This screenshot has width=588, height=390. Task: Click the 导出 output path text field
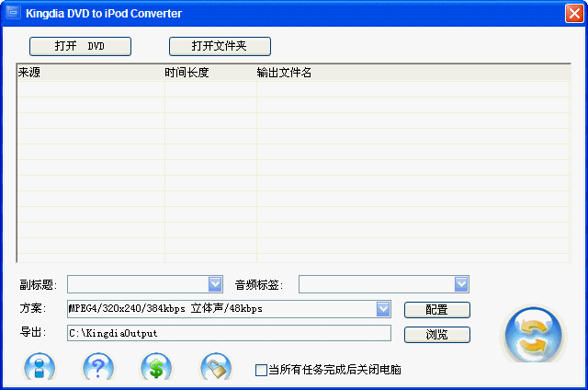[229, 333]
